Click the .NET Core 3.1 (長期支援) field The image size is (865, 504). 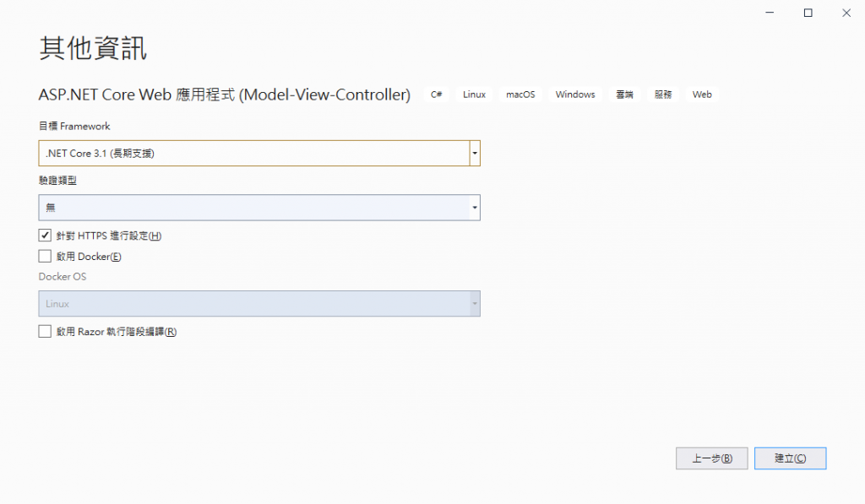point(253,154)
